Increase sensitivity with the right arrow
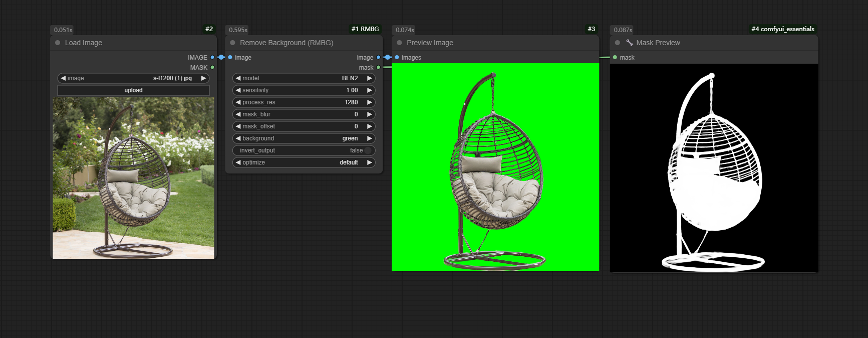 click(x=370, y=90)
